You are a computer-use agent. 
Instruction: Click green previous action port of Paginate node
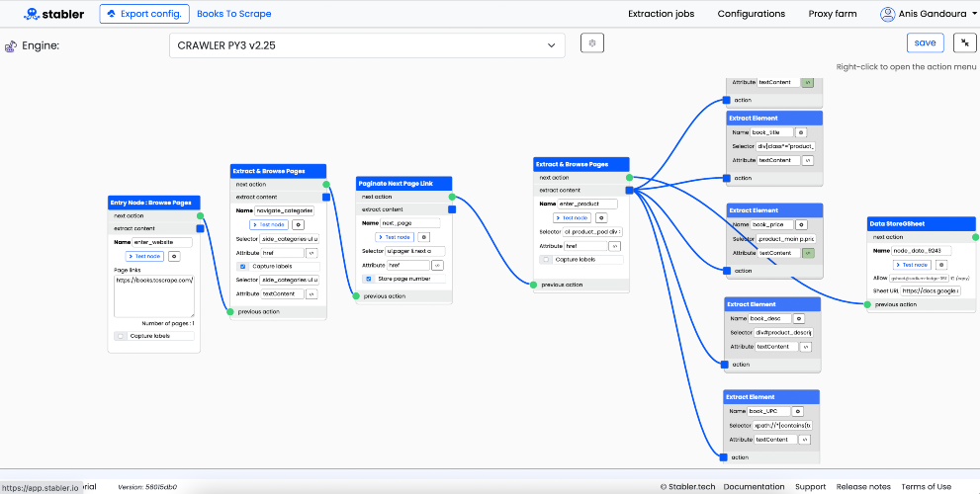click(x=356, y=296)
